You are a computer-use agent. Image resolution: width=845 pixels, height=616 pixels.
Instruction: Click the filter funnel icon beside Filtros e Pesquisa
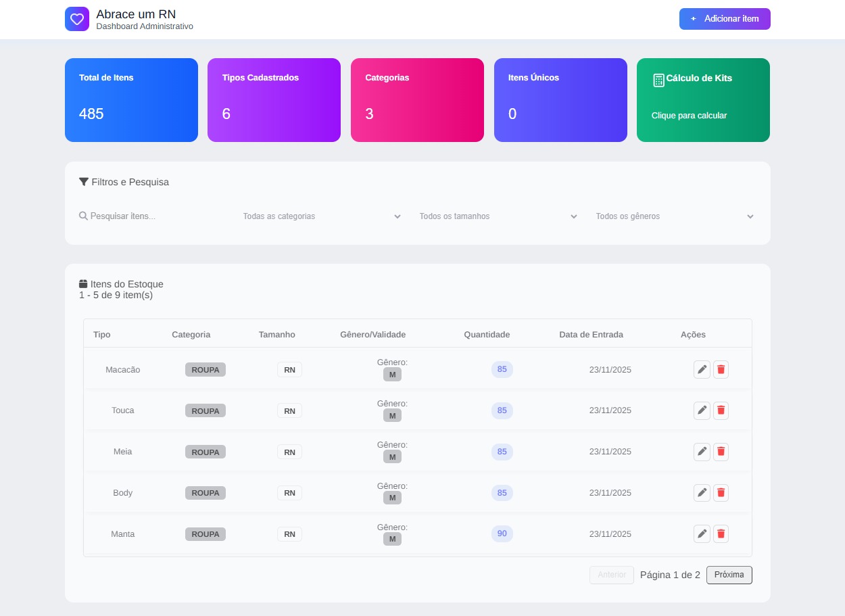pyautogui.click(x=84, y=181)
